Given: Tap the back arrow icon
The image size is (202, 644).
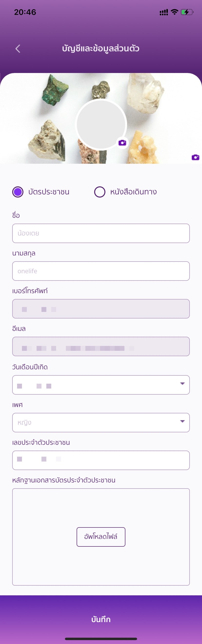Looking at the screenshot, I should (x=18, y=49).
